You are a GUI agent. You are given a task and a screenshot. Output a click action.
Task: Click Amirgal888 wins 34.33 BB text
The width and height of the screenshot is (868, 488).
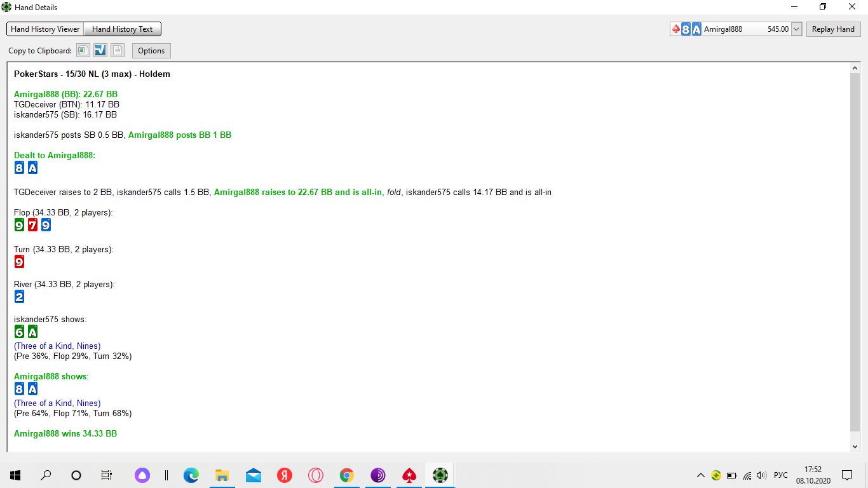pos(65,434)
